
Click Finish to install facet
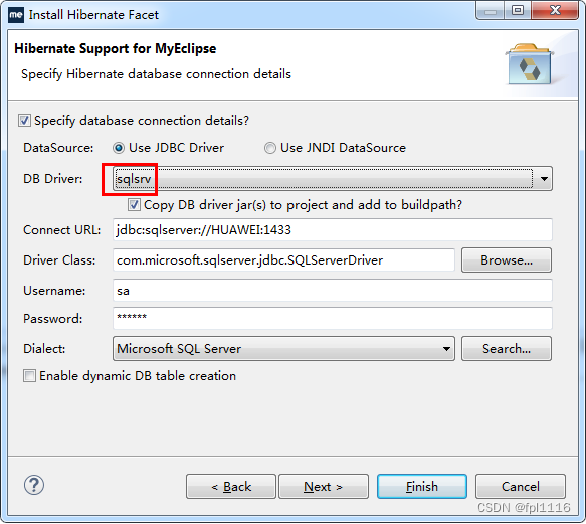[422, 487]
